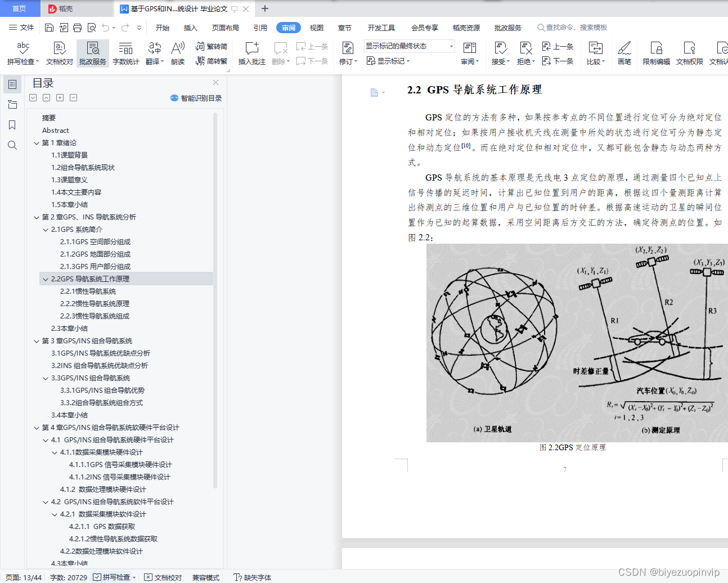Switch to the 审阅 ribbon tab
Screen dimensions: 728x583
tap(288, 27)
